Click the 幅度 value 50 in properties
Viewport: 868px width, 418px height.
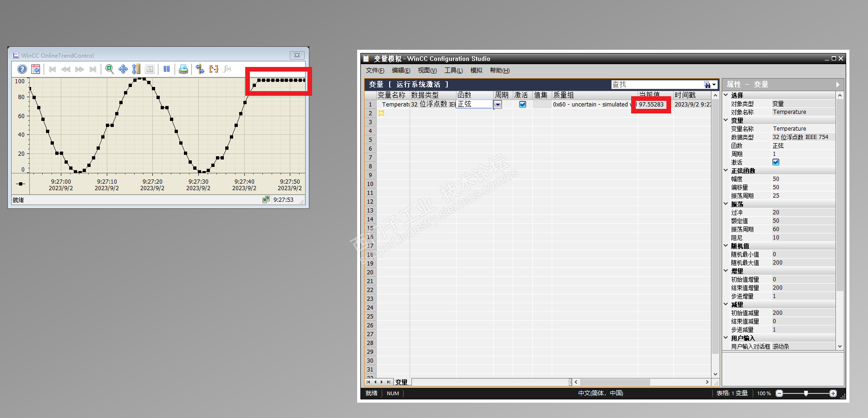(x=803, y=179)
